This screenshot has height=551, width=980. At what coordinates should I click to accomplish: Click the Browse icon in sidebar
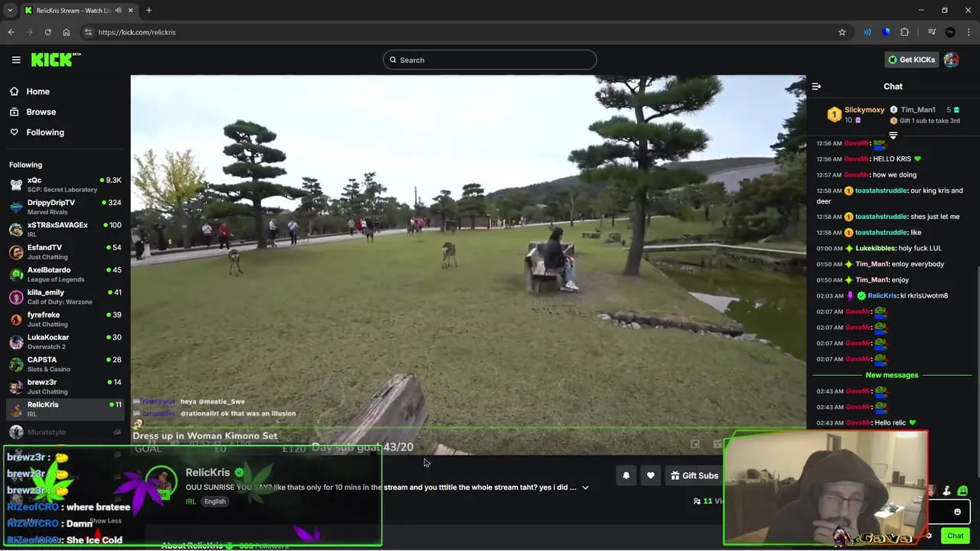pos(15,112)
